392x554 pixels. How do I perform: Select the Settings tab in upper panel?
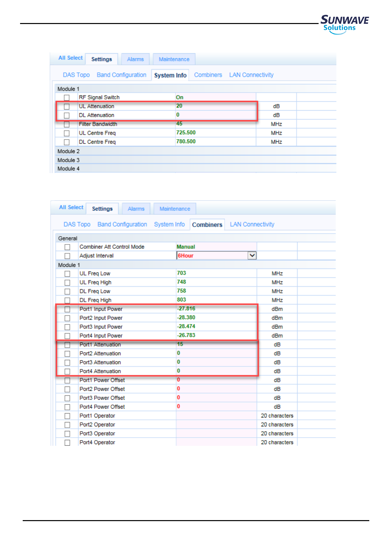click(x=101, y=59)
